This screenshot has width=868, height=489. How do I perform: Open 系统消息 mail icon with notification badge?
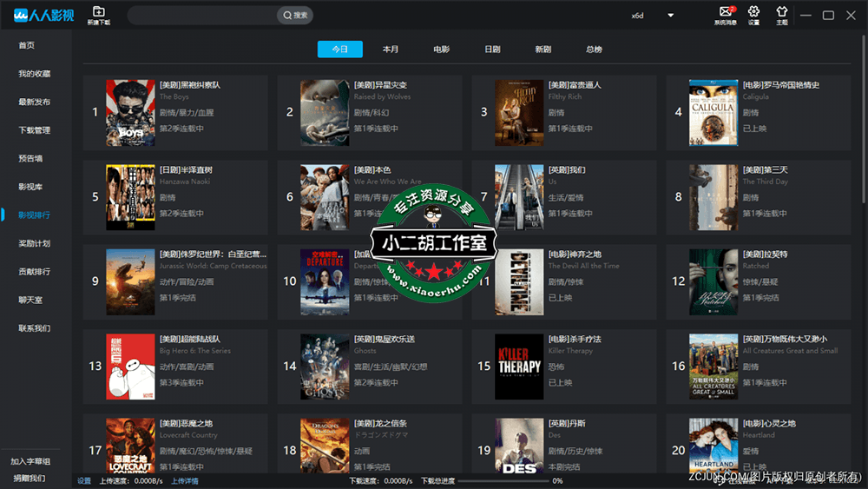coord(726,12)
